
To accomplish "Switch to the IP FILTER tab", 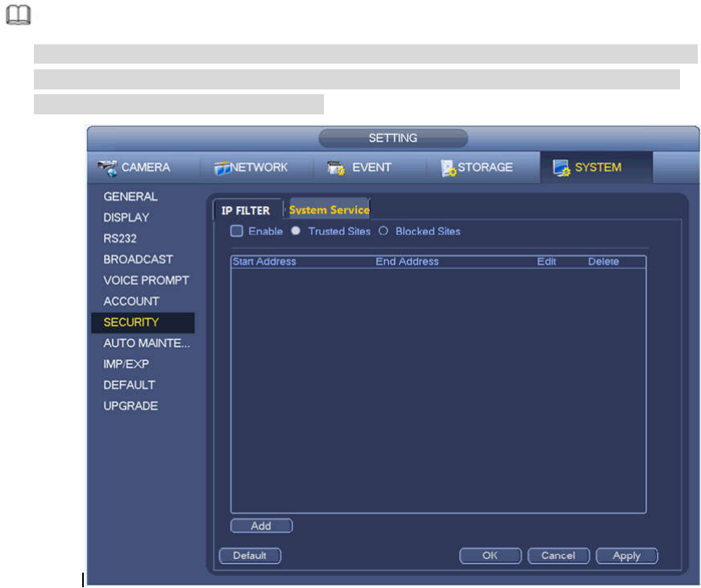I will [247, 209].
